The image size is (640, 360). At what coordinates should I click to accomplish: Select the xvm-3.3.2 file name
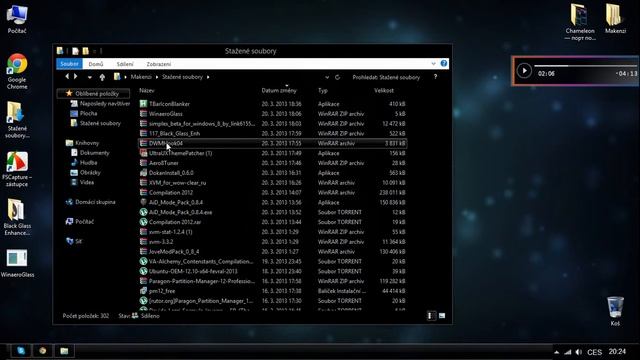coord(161,242)
